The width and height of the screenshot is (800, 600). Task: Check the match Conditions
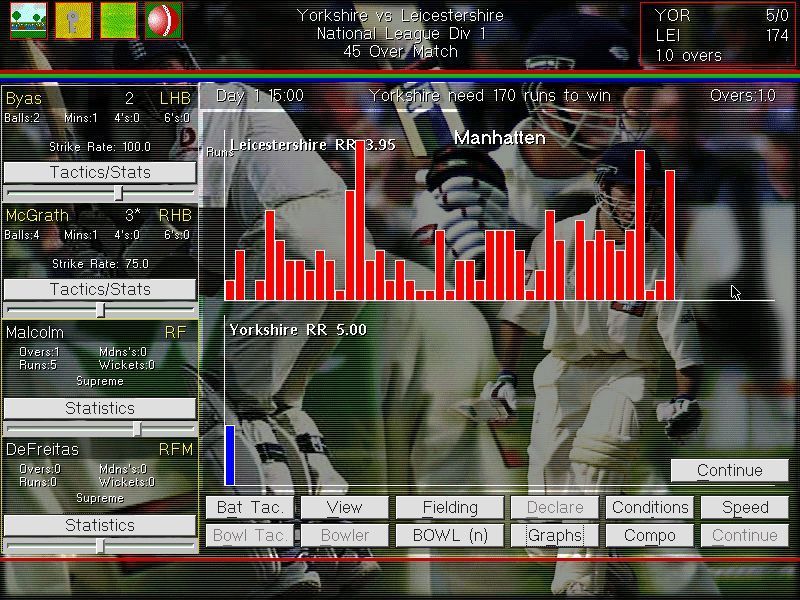pos(649,507)
